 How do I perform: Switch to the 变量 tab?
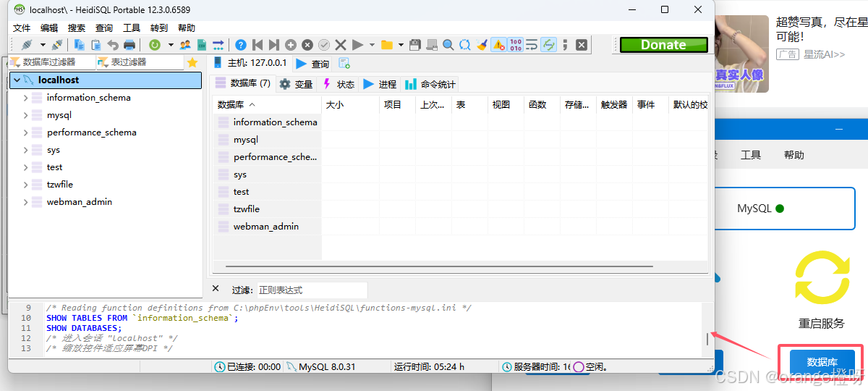tap(296, 84)
